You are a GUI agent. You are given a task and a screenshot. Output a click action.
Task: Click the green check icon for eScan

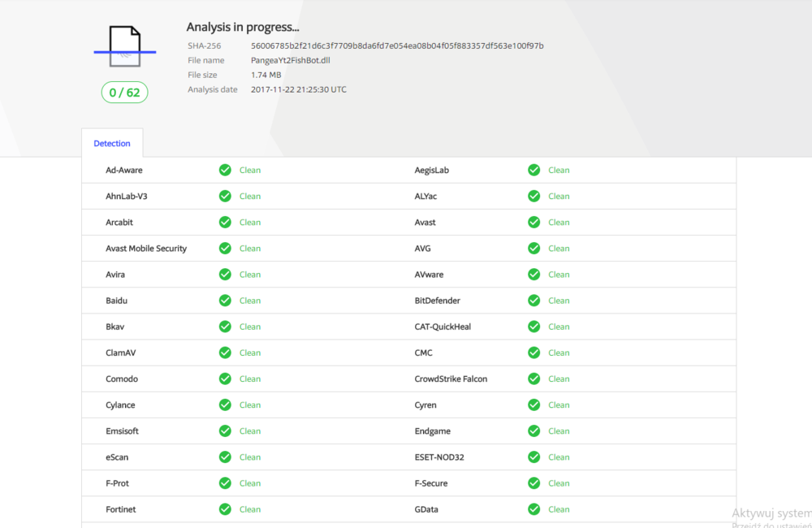(225, 457)
